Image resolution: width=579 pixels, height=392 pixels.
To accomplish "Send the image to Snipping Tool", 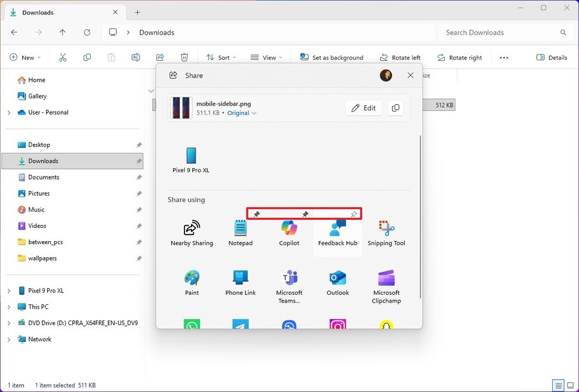I will [386, 233].
